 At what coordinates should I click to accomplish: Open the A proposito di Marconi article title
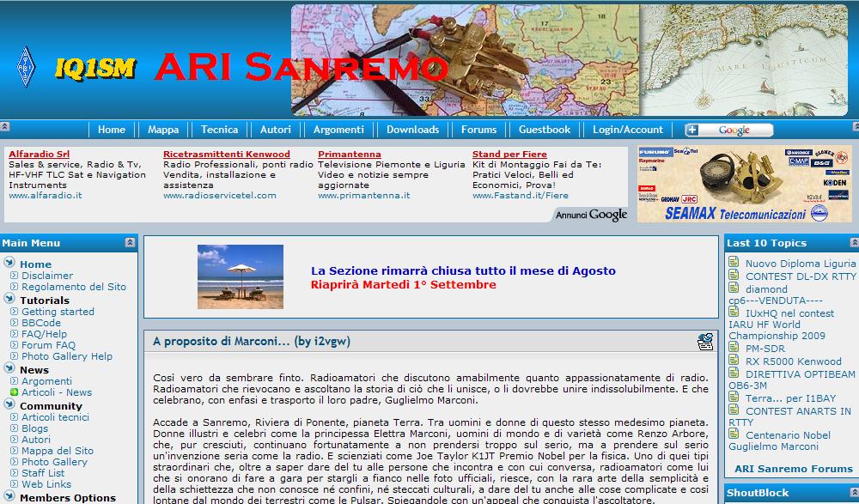252,342
